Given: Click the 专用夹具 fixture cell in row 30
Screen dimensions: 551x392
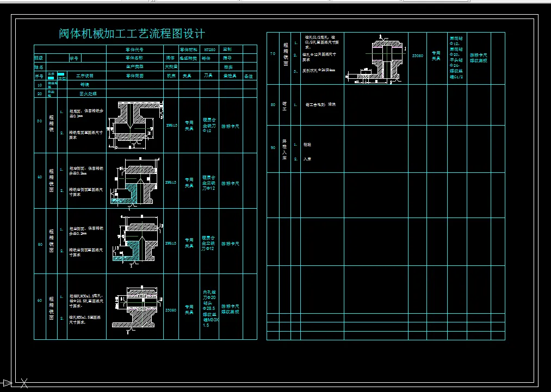Looking at the screenshot, I should click(189, 126).
